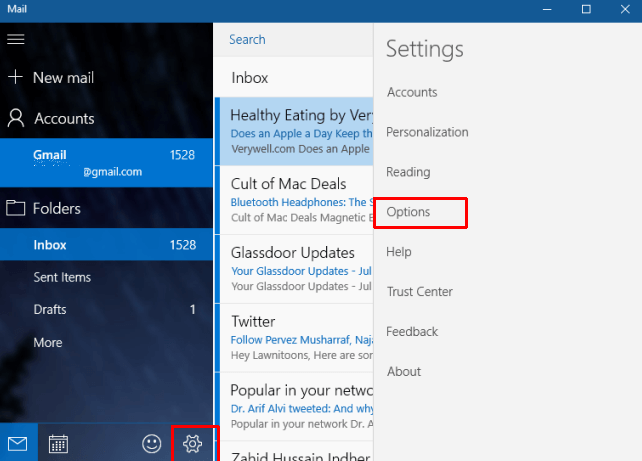Click the Folders icon
The width and height of the screenshot is (642, 461).
(x=16, y=208)
